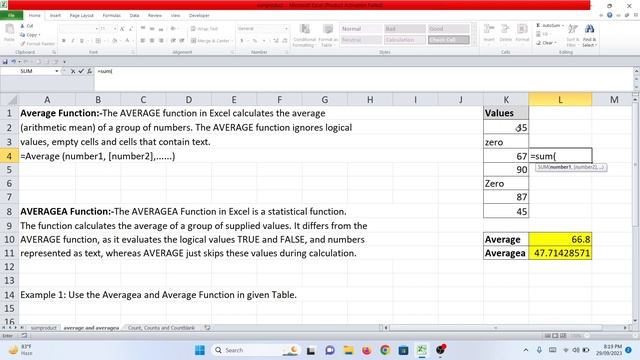The height and width of the screenshot is (360, 640).
Task: Toggle Center alignment
Action: pos(152,41)
